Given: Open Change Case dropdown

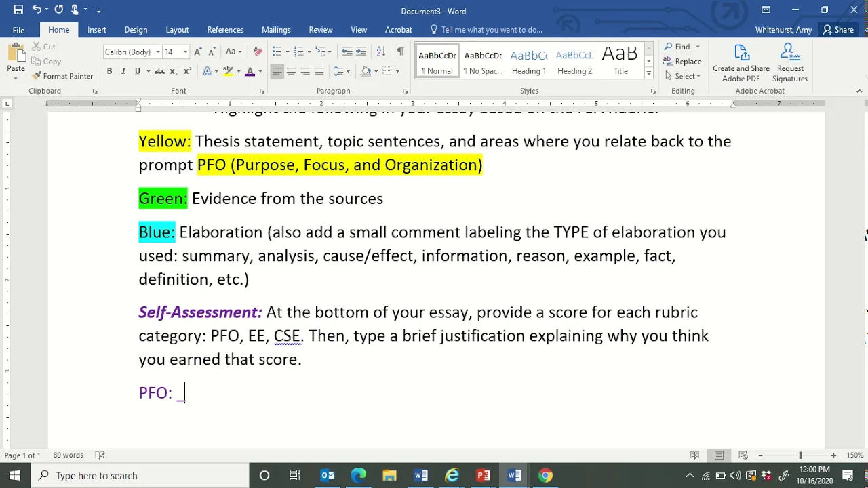Looking at the screenshot, I should [234, 52].
